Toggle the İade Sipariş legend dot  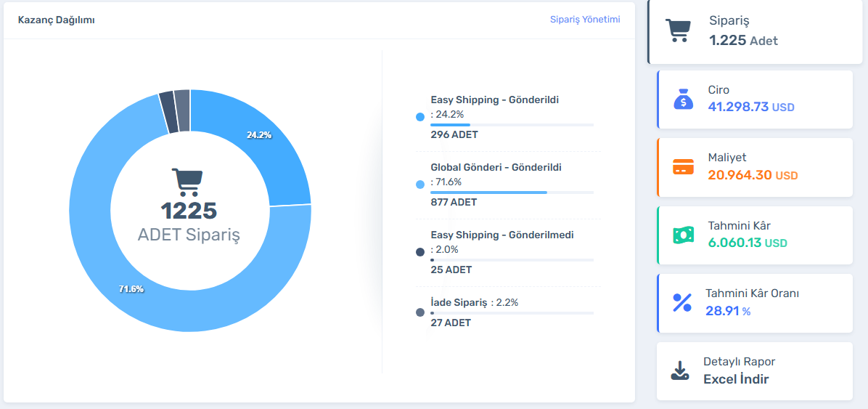click(419, 312)
